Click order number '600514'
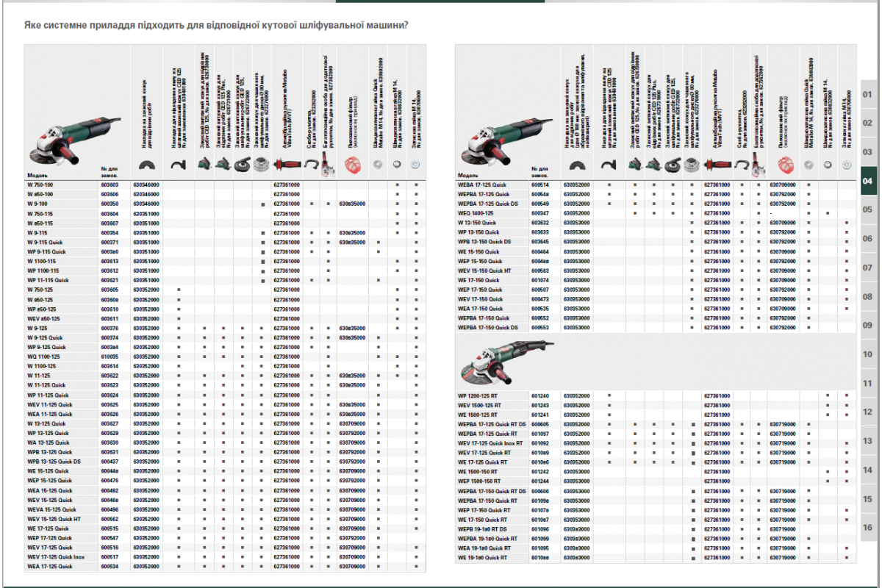The height and width of the screenshot is (588, 882). click(x=540, y=184)
